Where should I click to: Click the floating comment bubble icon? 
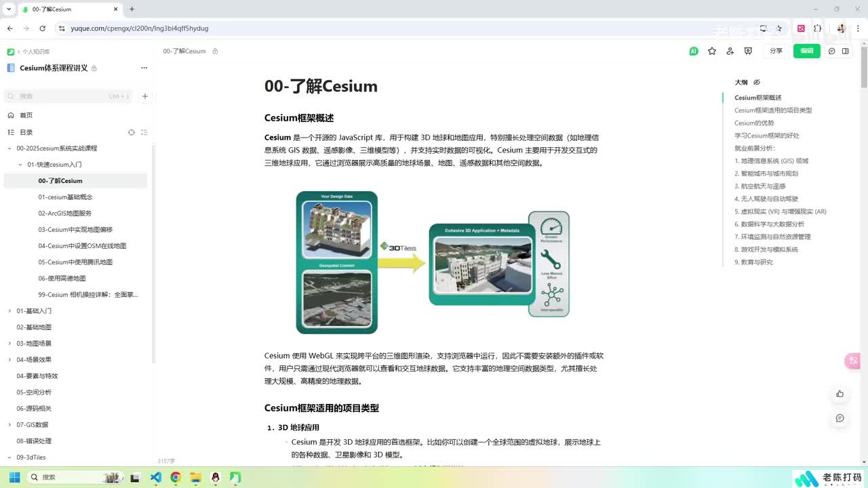click(x=840, y=418)
